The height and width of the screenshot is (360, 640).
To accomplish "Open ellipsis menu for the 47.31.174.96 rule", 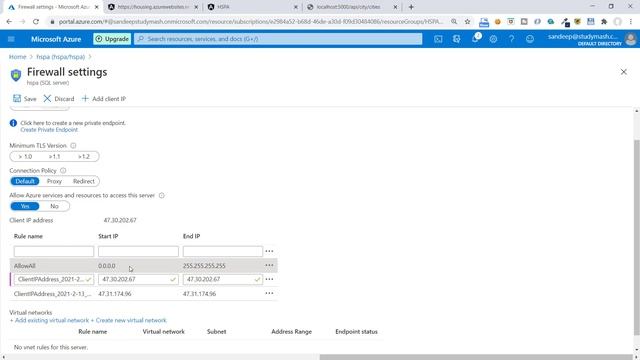I will (269, 293).
